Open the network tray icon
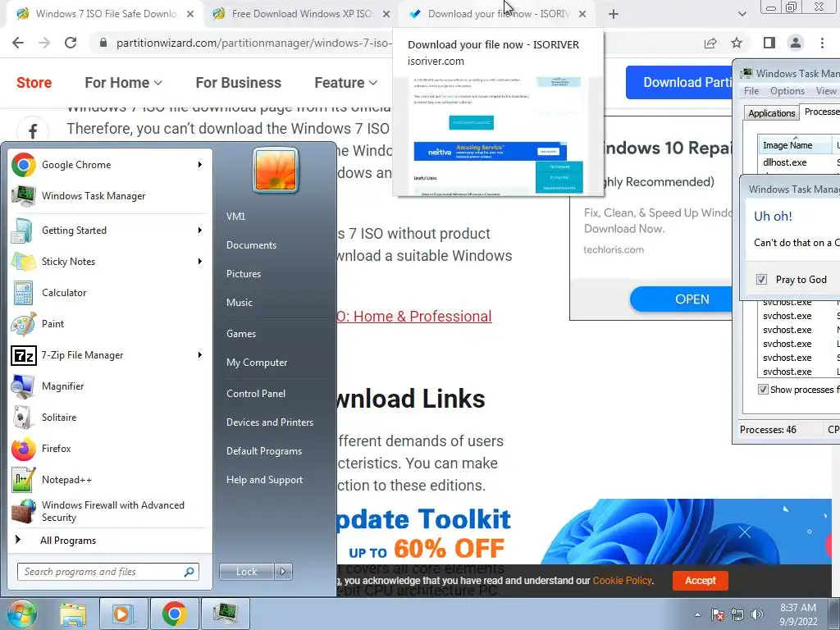This screenshot has height=630, width=840. pos(737,614)
